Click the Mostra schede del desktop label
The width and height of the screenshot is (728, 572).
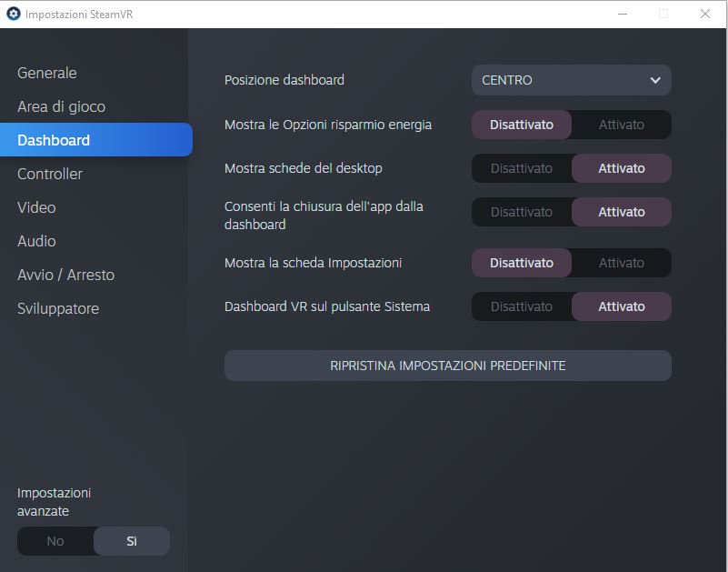[x=304, y=168]
